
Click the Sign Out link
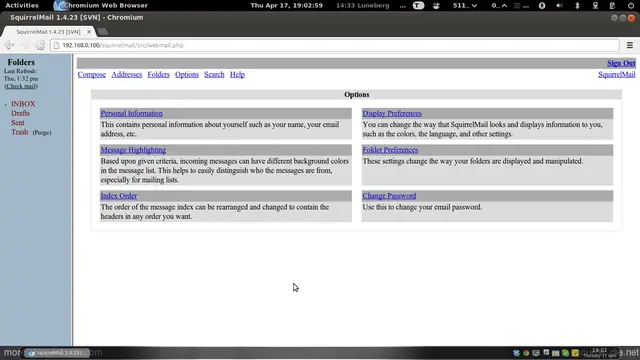click(x=621, y=63)
